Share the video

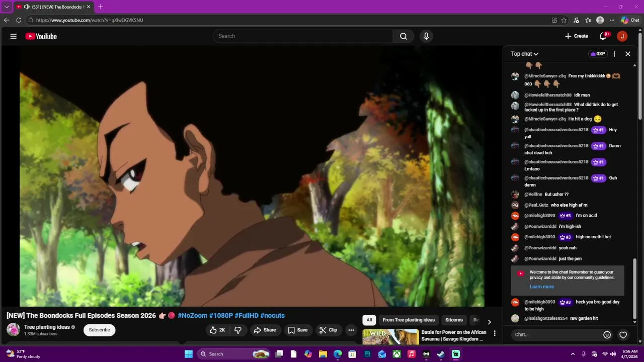(x=265, y=330)
